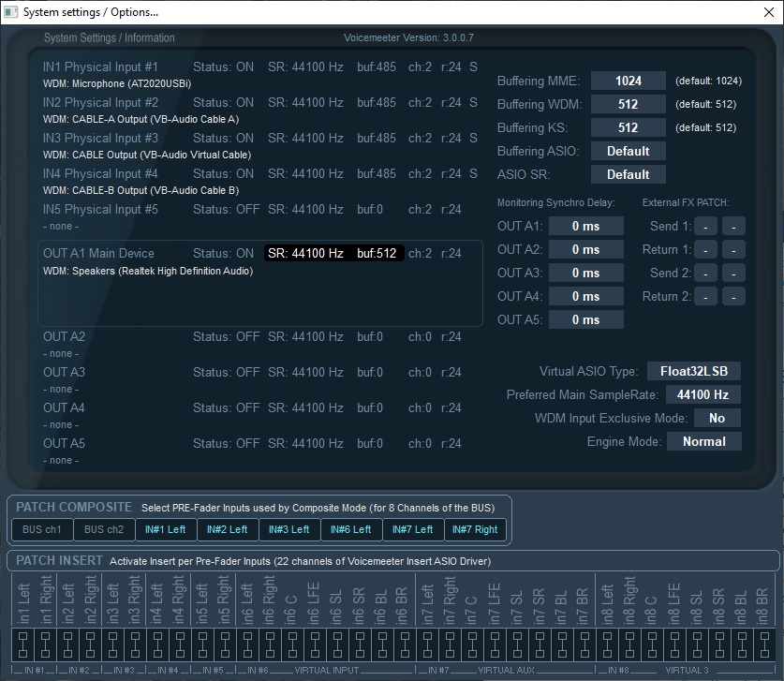Image resolution: width=784 pixels, height=681 pixels.
Task: Toggle WDM Input Exclusive Mode setting
Action: pyautogui.click(x=717, y=418)
